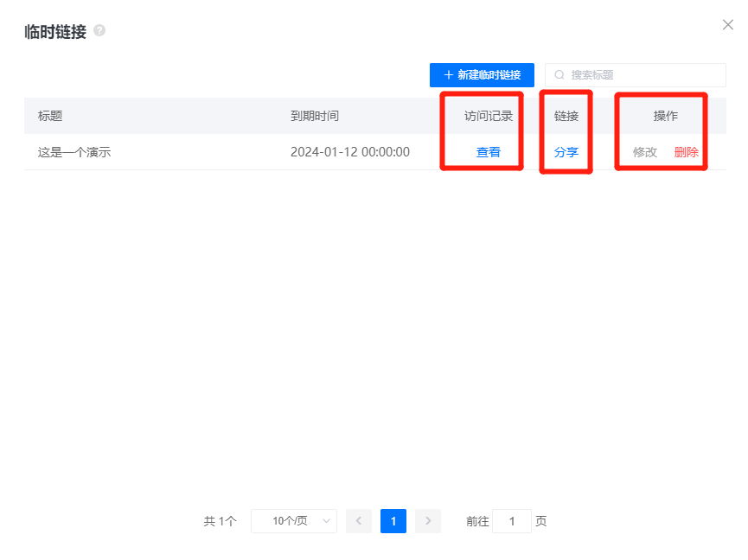Click the 到期时间 column header
The height and width of the screenshot is (560, 748).
point(315,116)
